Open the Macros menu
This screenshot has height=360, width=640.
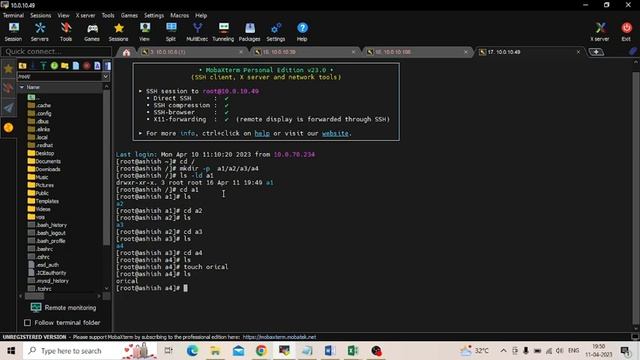(x=180, y=15)
